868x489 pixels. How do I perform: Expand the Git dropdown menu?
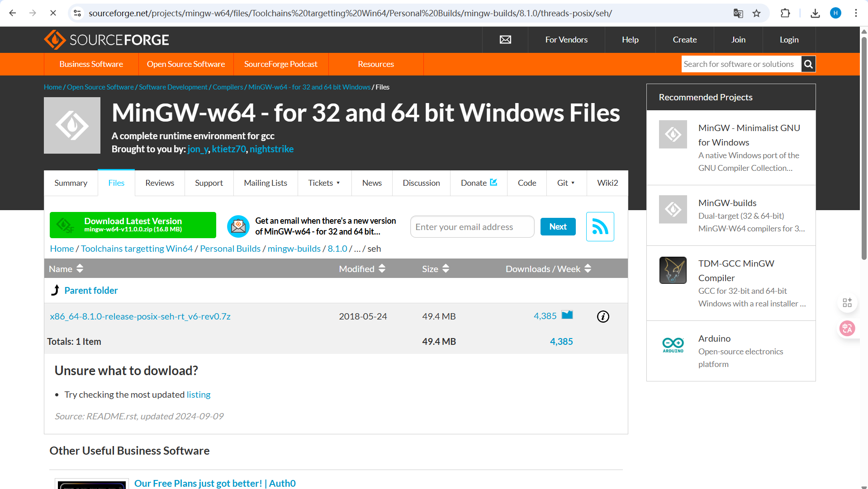coord(566,183)
